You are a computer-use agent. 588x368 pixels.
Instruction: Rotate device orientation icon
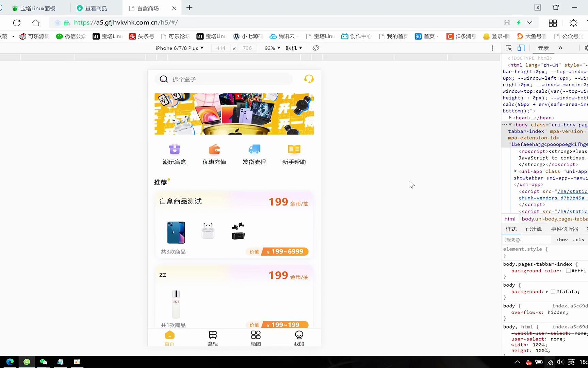[316, 48]
